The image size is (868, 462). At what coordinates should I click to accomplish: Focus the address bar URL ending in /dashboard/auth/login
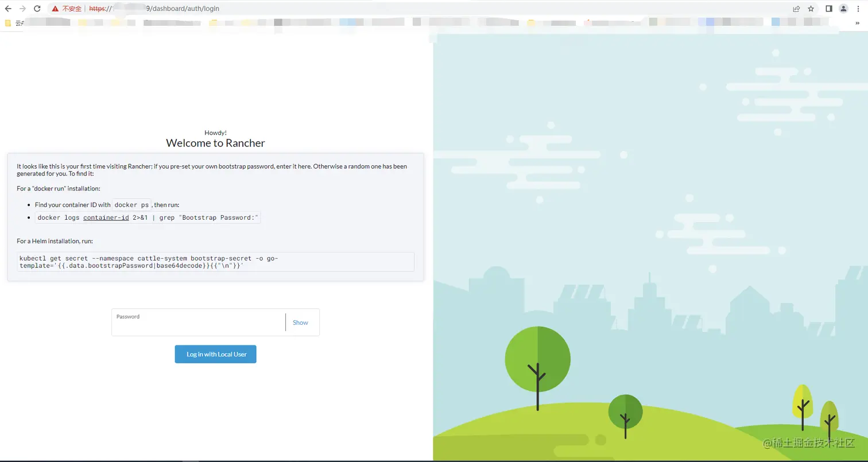(x=154, y=9)
